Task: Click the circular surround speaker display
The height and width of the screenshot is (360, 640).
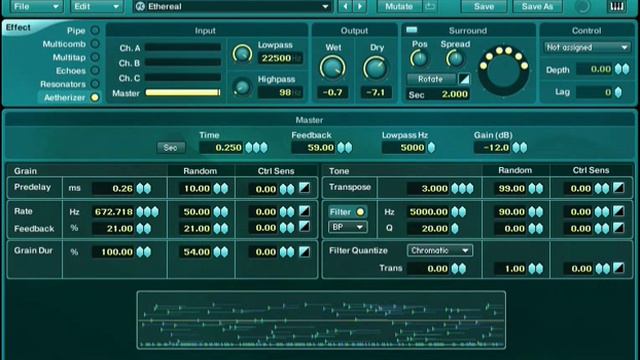Action: [504, 70]
